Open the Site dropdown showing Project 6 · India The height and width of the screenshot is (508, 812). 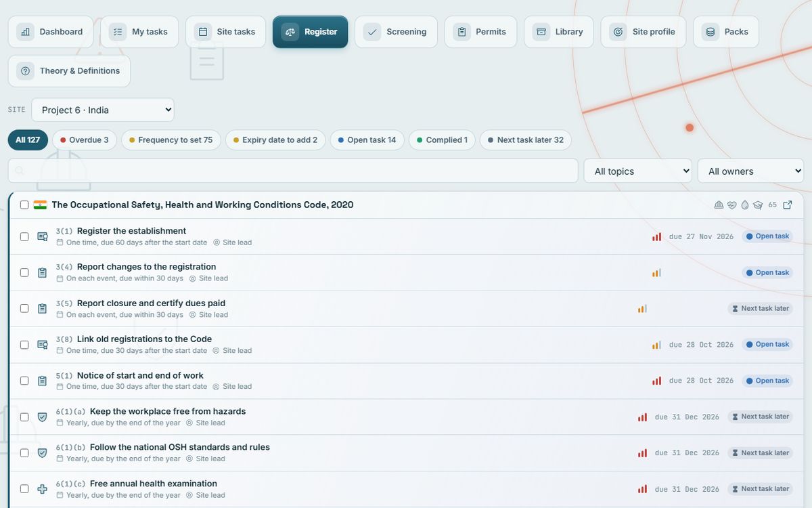pos(103,110)
